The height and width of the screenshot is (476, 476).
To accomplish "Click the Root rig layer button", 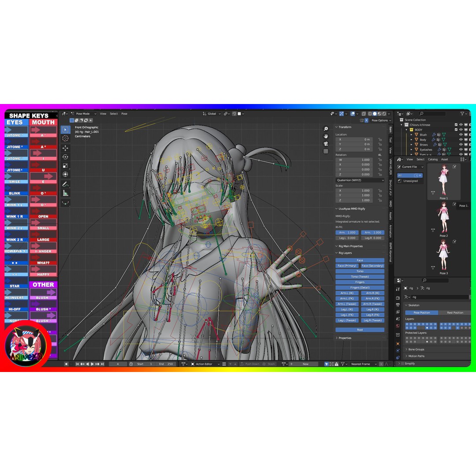I will coord(360,330).
